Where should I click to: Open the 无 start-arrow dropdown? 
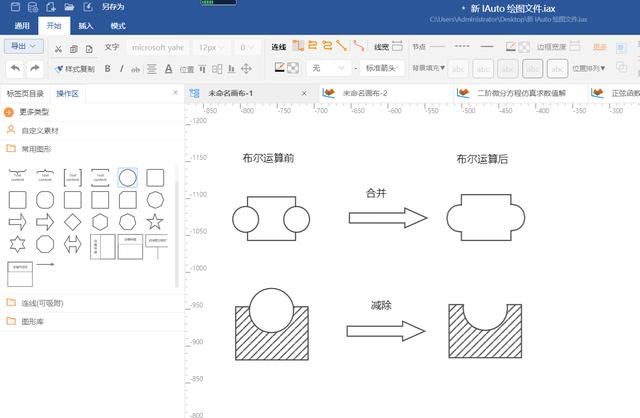(328, 68)
